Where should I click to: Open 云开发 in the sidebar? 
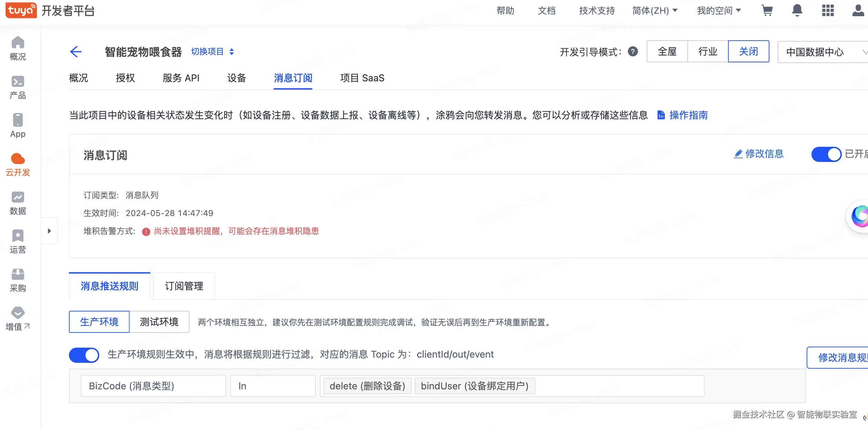tap(18, 165)
